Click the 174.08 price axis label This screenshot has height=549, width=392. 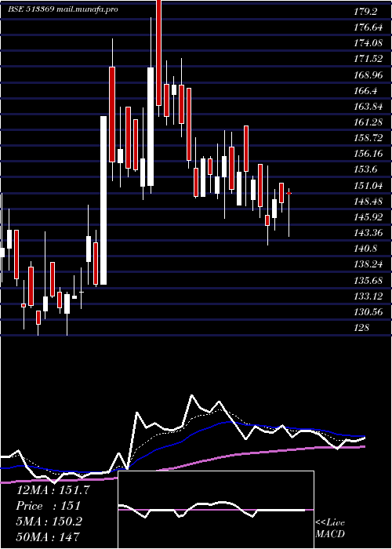(368, 43)
